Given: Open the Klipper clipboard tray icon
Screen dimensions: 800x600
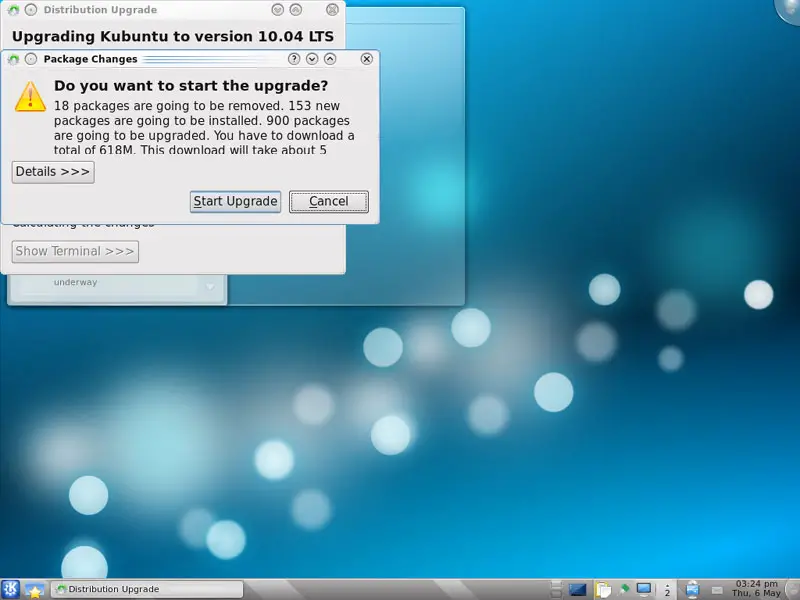Looking at the screenshot, I should (x=603, y=589).
